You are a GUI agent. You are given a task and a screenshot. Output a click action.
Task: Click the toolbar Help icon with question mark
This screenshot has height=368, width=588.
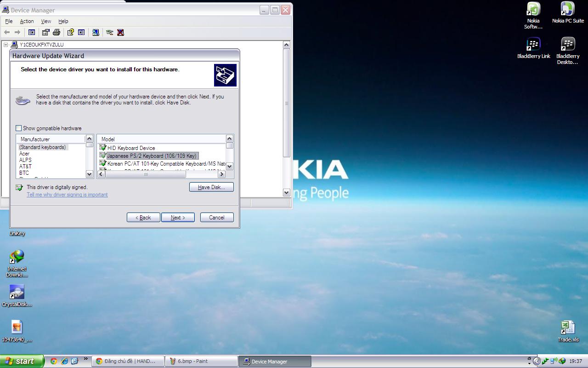click(70, 32)
